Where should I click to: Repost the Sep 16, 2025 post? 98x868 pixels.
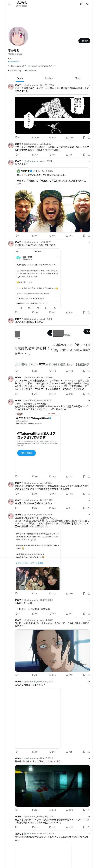point(35,394)
